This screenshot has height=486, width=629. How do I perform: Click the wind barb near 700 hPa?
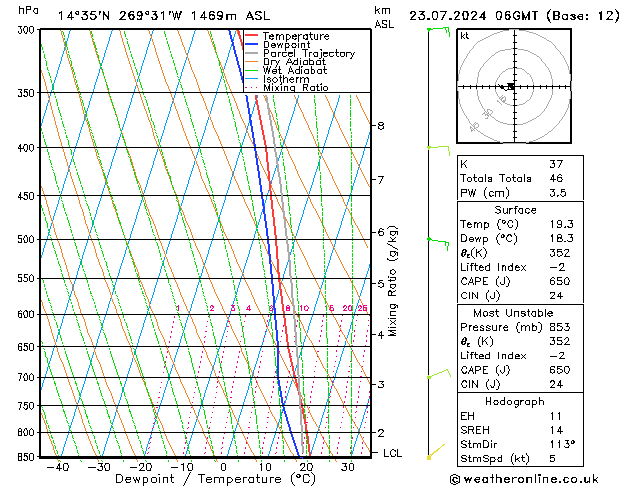point(436,375)
